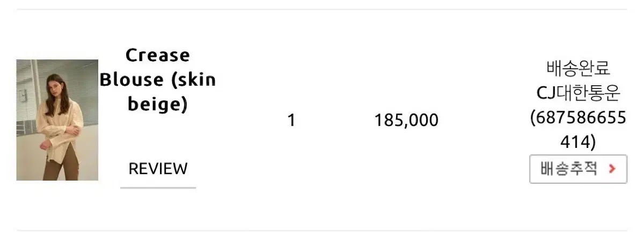Click the red chevron in 배송추적 button

coord(612,169)
